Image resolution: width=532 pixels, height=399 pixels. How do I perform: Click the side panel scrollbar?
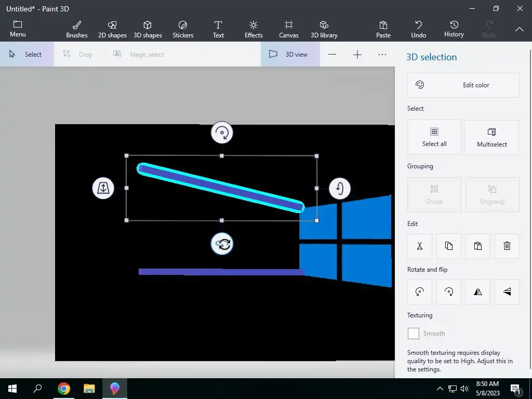coord(530,209)
